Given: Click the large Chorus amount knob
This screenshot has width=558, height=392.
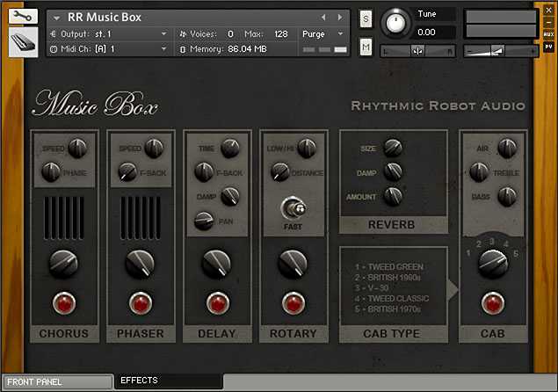Looking at the screenshot, I should click(63, 264).
